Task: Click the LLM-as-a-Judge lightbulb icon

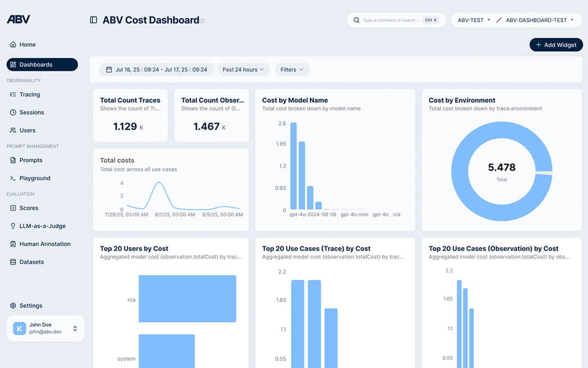Action: 13,226
